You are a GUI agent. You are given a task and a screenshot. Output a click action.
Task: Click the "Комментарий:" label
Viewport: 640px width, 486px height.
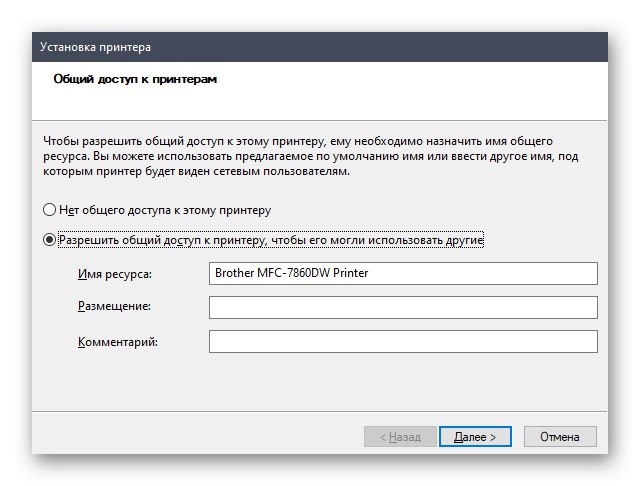[x=117, y=341]
